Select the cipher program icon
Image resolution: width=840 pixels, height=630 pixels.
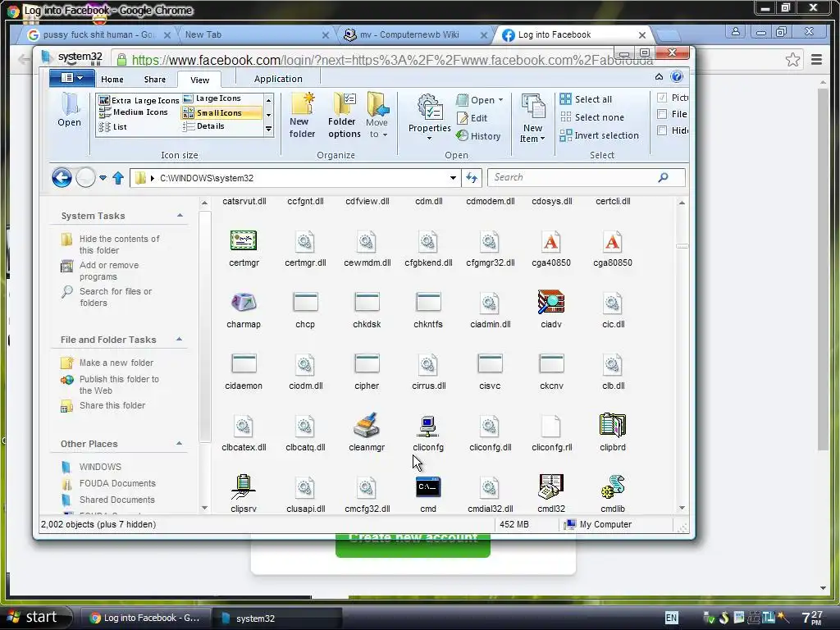[x=367, y=363]
